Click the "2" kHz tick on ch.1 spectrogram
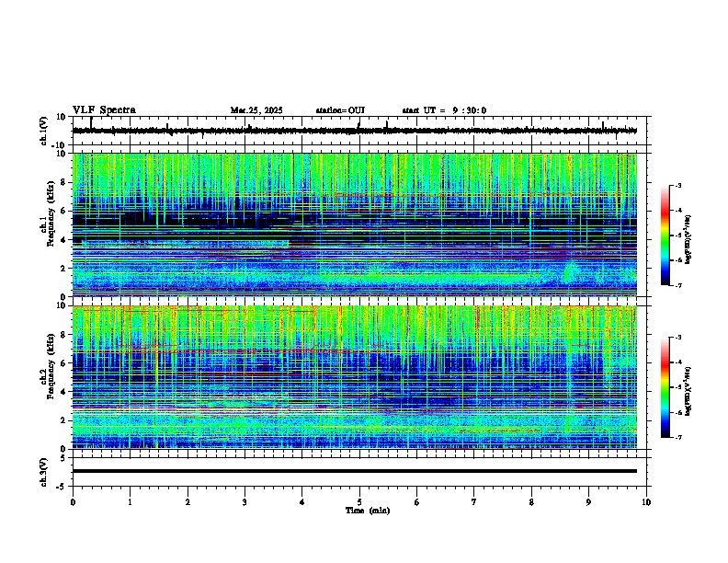The width and height of the screenshot is (728, 563). pyautogui.click(x=65, y=268)
